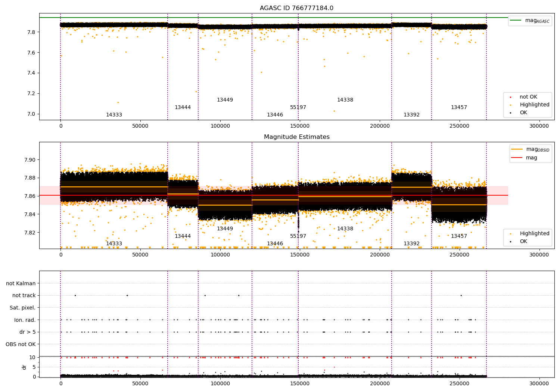Click obsid label 13444 in Magnitude Estimates plot

183,236
